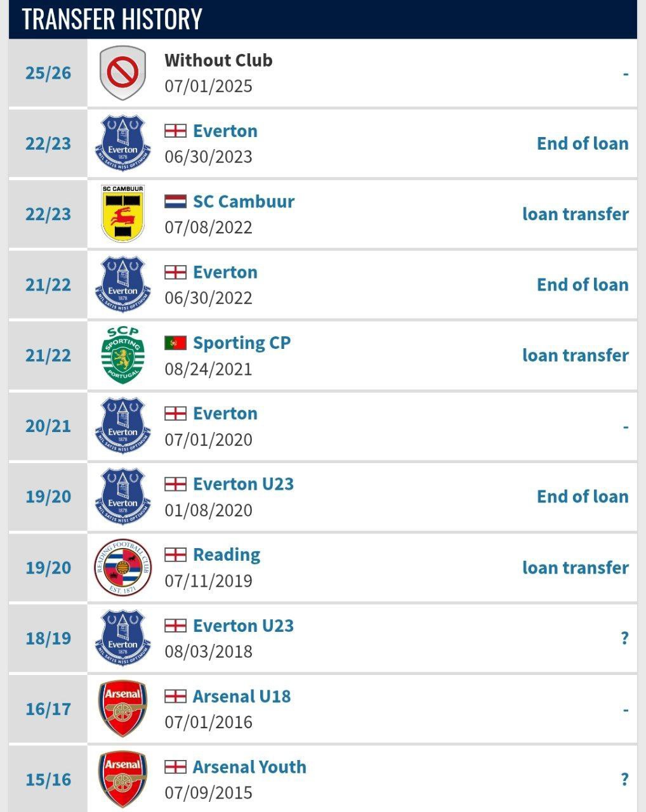Viewport: 646px width, 812px height.
Task: Click the Netherlands flag beside SC Cambuur
Action: (175, 202)
